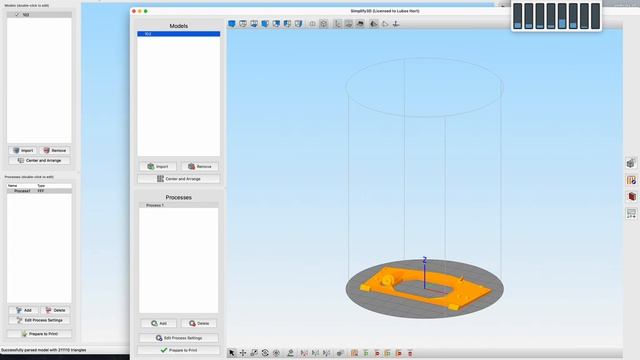Click the green grid icon in bottom toolbar
This screenshot has width=640, height=360.
tap(366, 353)
